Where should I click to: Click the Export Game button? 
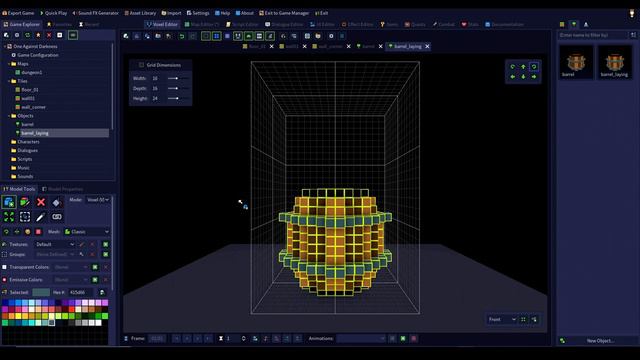18,13
